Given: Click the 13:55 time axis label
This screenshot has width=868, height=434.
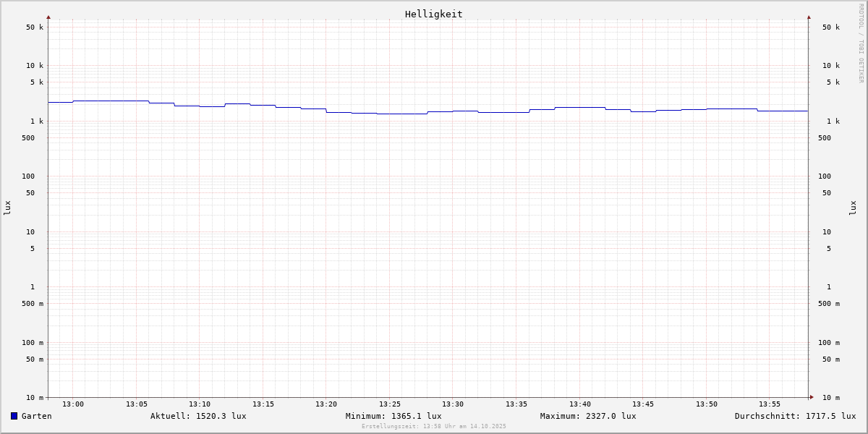Looking at the screenshot, I should coord(770,404).
